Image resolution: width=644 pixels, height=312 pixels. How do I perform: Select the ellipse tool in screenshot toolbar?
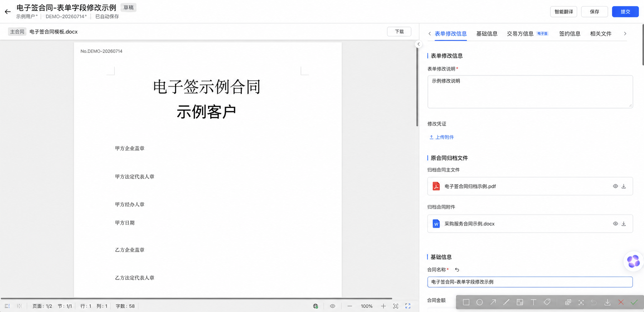(x=480, y=302)
